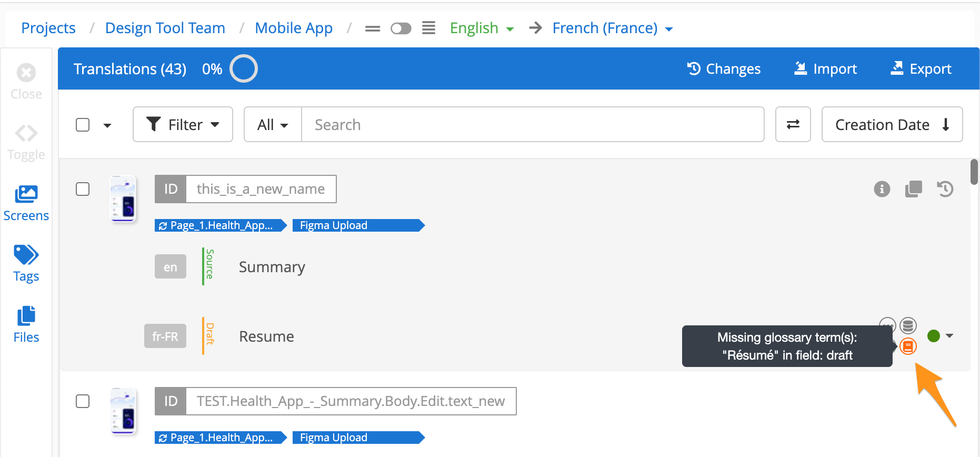Go to the Projects breadcrumb link
Image resolution: width=980 pixels, height=457 pixels.
[48, 28]
